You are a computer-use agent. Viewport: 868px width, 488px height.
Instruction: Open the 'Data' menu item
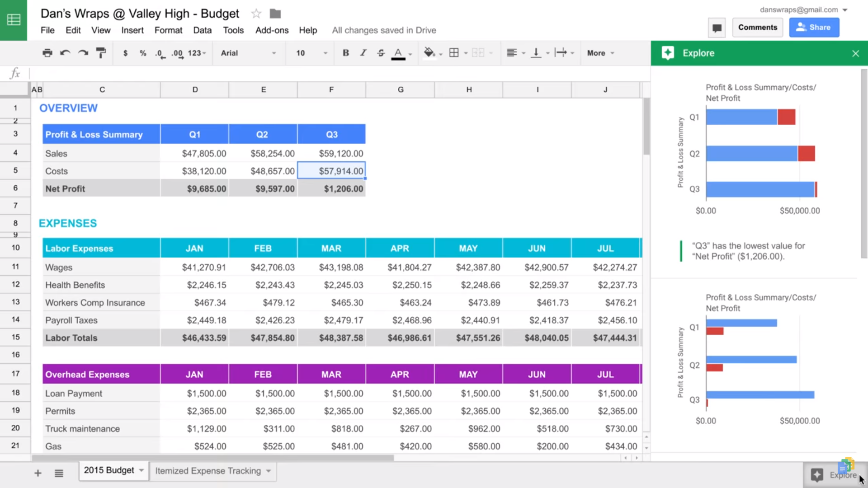(202, 30)
